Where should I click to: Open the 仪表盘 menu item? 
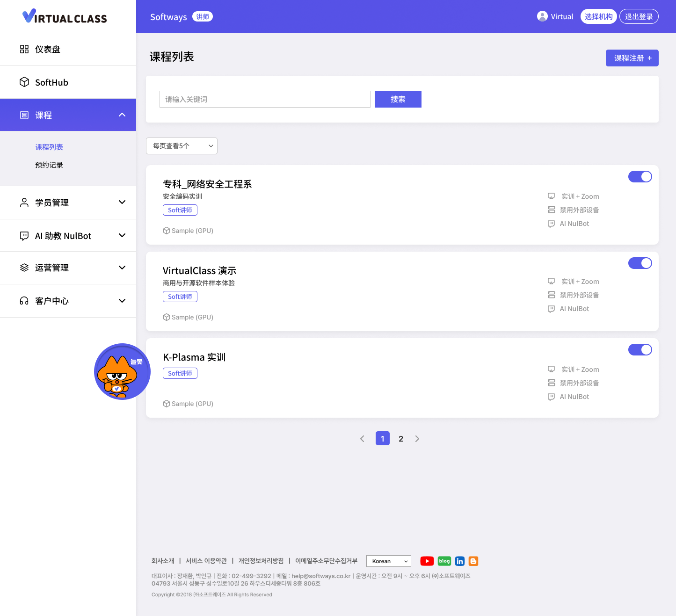coord(68,49)
